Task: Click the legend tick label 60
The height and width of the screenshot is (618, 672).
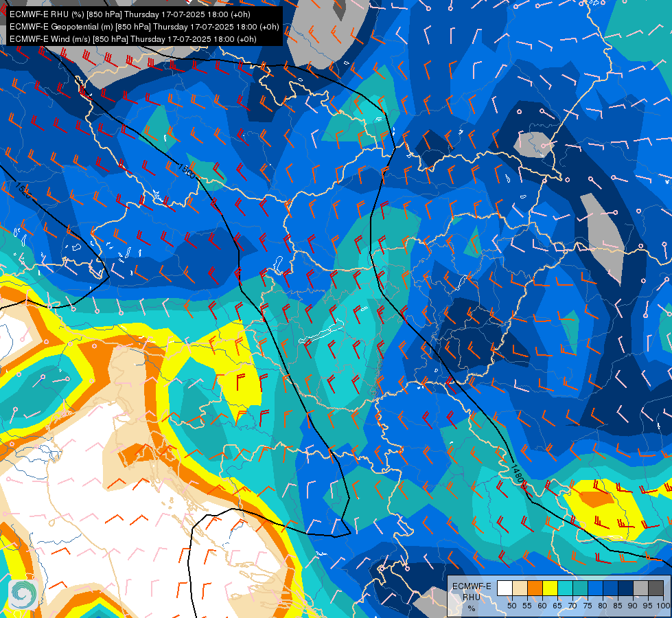Action: click(x=542, y=606)
